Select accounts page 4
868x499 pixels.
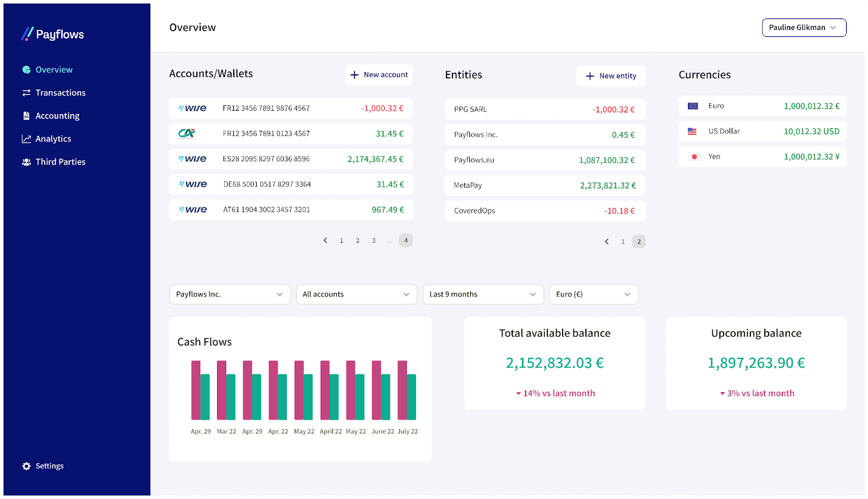(x=406, y=241)
